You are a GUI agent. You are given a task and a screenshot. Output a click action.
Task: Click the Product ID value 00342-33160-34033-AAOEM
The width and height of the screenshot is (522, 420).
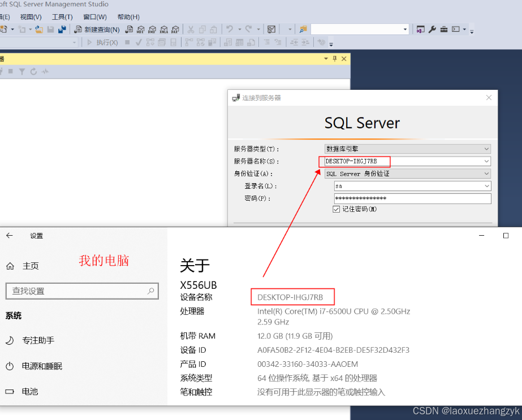click(x=308, y=364)
